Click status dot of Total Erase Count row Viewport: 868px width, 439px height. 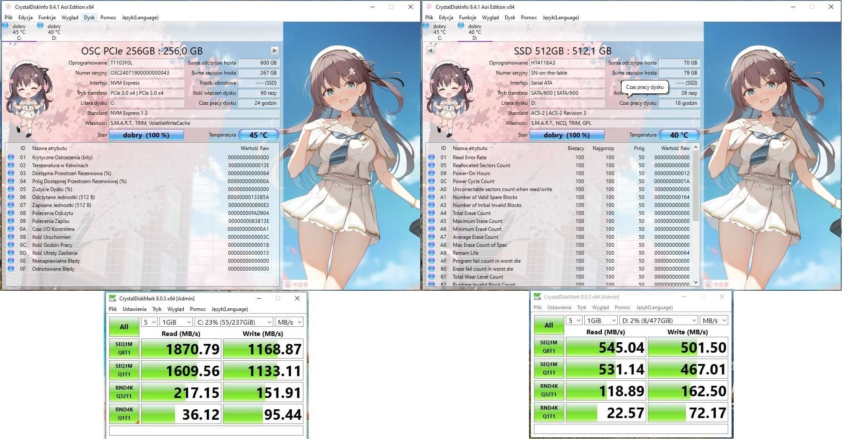[431, 213]
